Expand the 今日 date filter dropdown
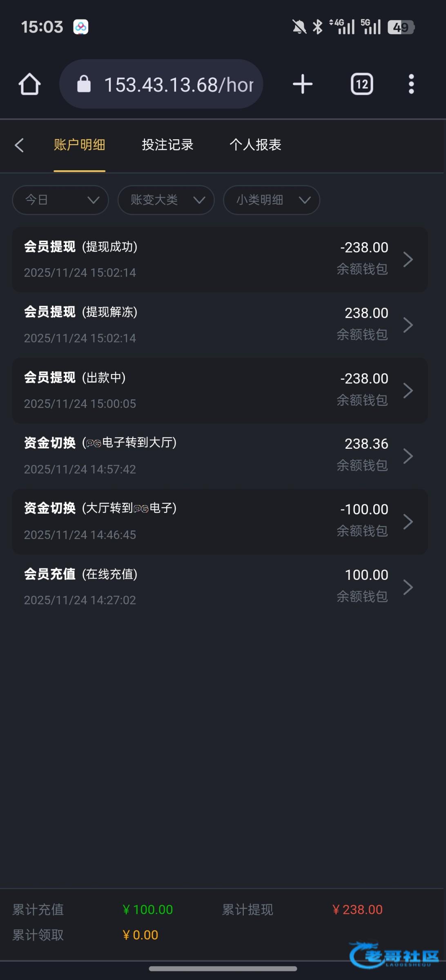Image resolution: width=446 pixels, height=980 pixels. tap(60, 200)
